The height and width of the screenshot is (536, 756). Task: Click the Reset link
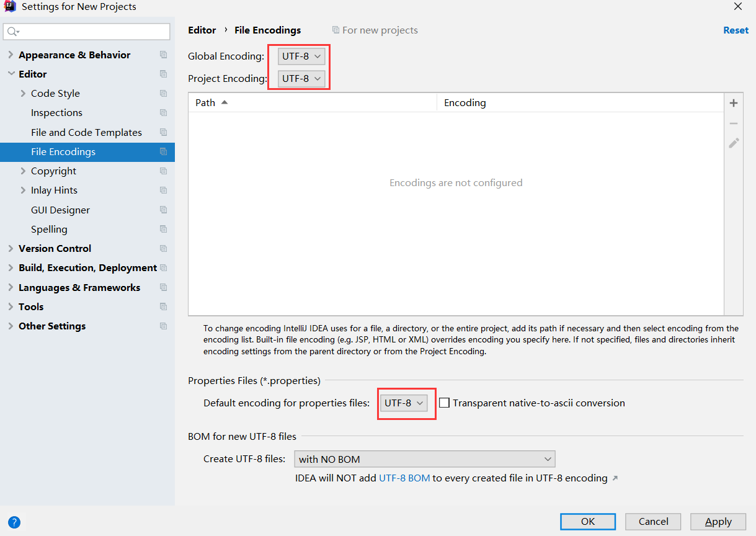736,30
